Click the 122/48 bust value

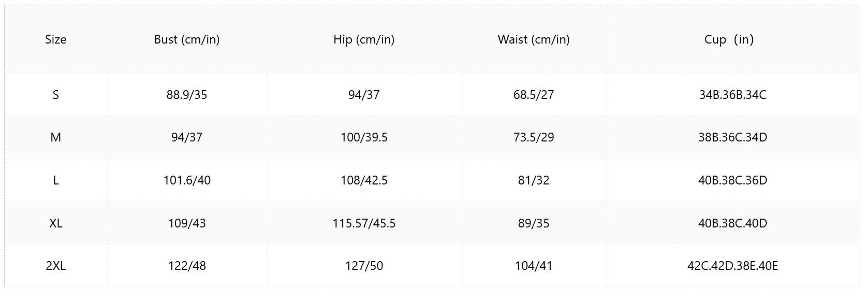tap(187, 266)
